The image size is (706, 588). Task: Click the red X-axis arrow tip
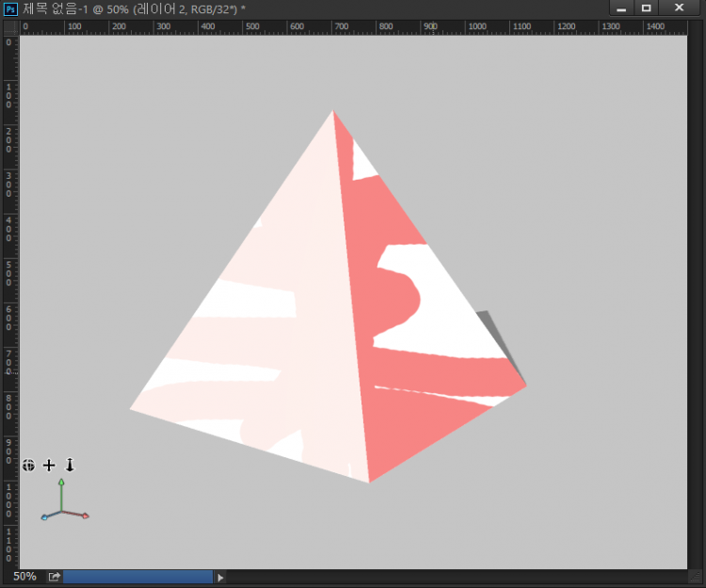pos(85,516)
